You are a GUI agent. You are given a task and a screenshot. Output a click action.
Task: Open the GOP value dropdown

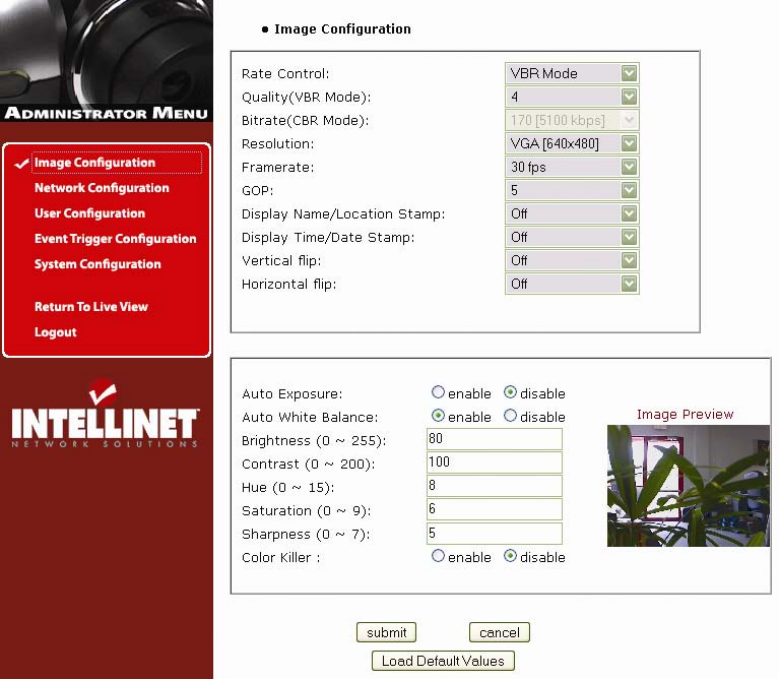tap(572, 190)
